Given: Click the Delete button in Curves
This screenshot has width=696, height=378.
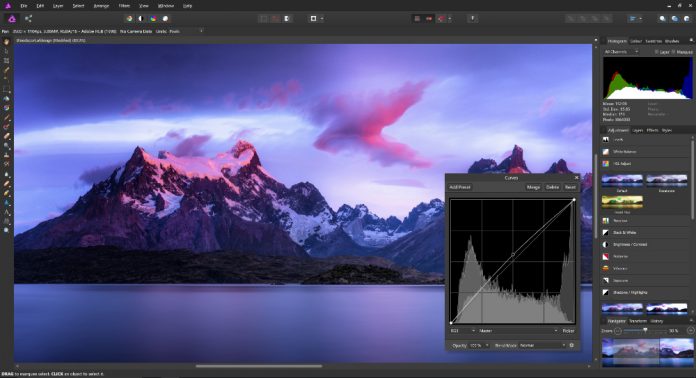Looking at the screenshot, I should pos(552,187).
